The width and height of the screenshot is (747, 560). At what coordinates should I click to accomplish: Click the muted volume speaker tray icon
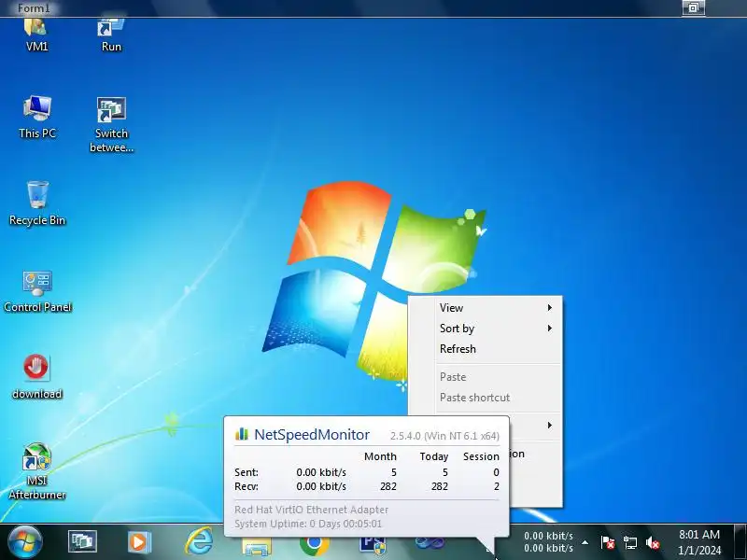653,542
